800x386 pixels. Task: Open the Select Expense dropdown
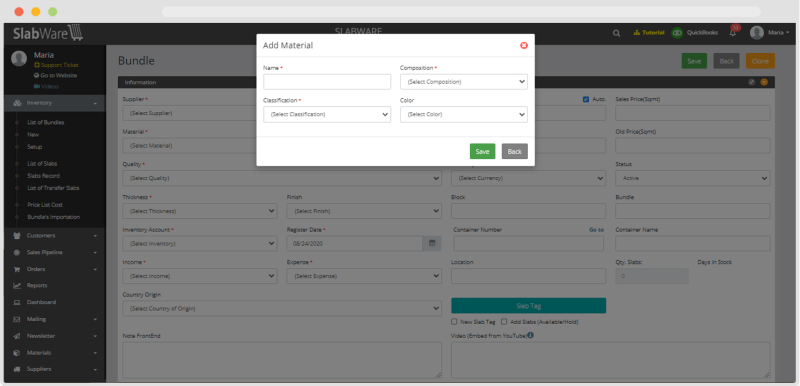364,276
